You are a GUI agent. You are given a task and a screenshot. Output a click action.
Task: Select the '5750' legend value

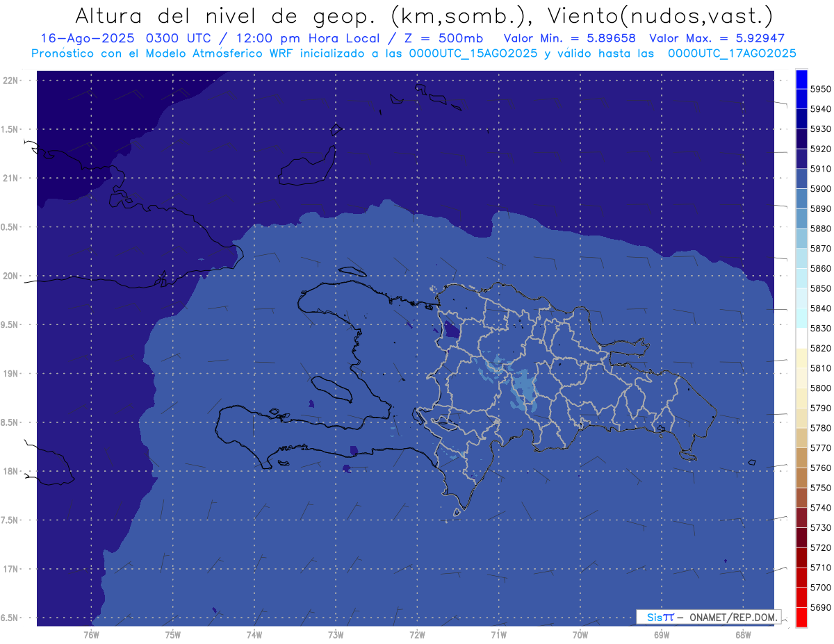821,488
